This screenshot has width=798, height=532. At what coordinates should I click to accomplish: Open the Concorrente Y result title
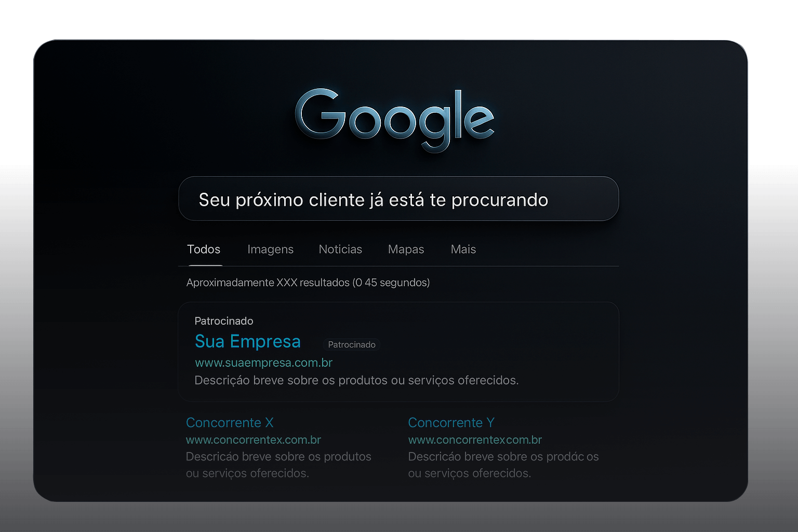pos(451,423)
